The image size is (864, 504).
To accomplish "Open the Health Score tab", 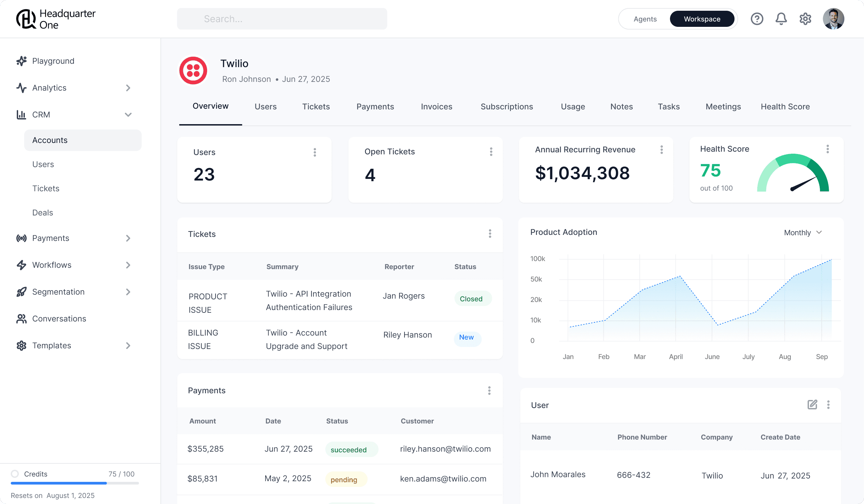I will pos(785,107).
